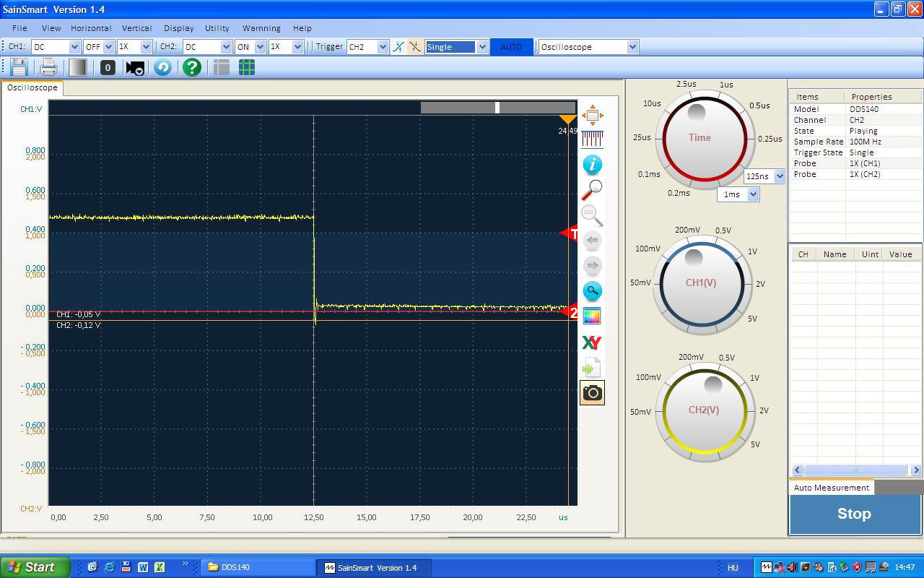Screen dimensions: 924x578
Task: Click the Save floppy disk icon
Action: pos(19,67)
